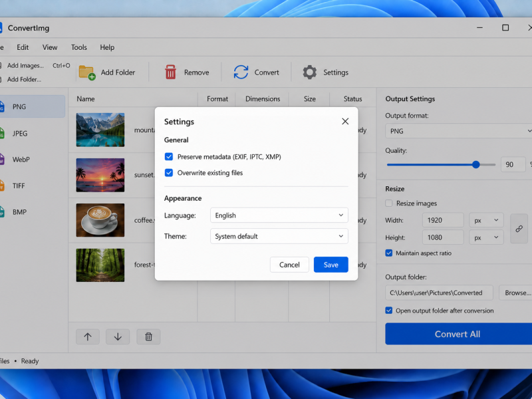Open the Height unit px dropdown
The image size is (532, 399).
click(x=486, y=237)
